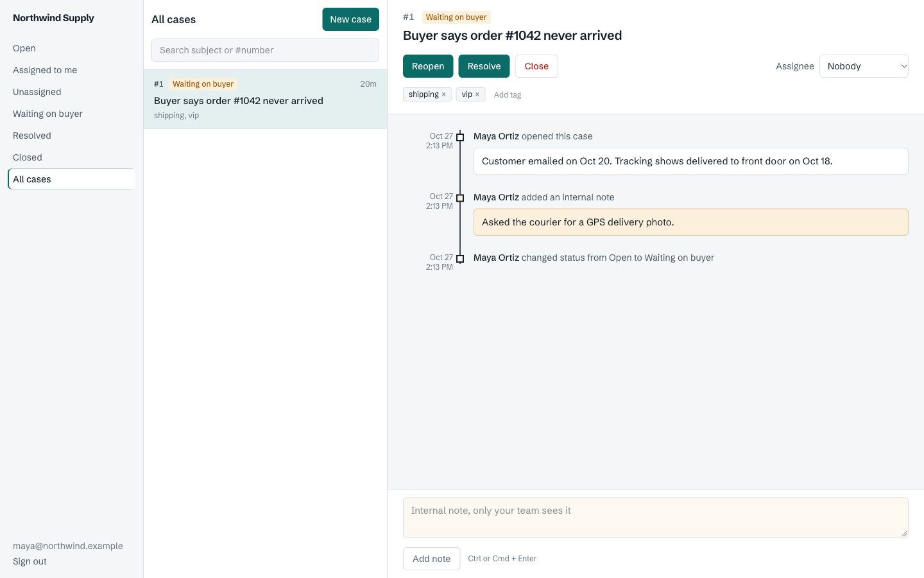Sign out of the account

click(30, 561)
